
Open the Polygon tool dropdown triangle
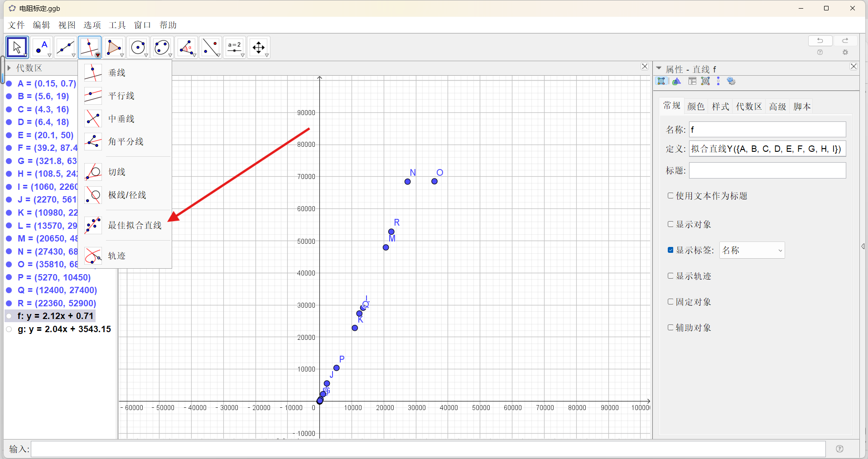(x=122, y=55)
